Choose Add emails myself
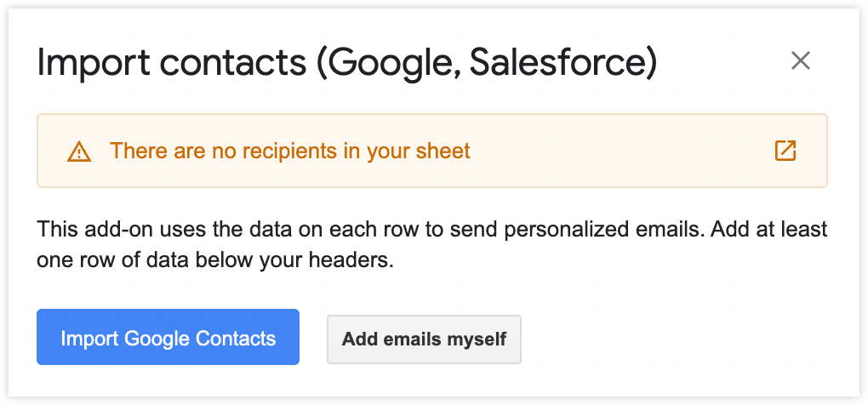868x405 pixels. pyautogui.click(x=424, y=339)
